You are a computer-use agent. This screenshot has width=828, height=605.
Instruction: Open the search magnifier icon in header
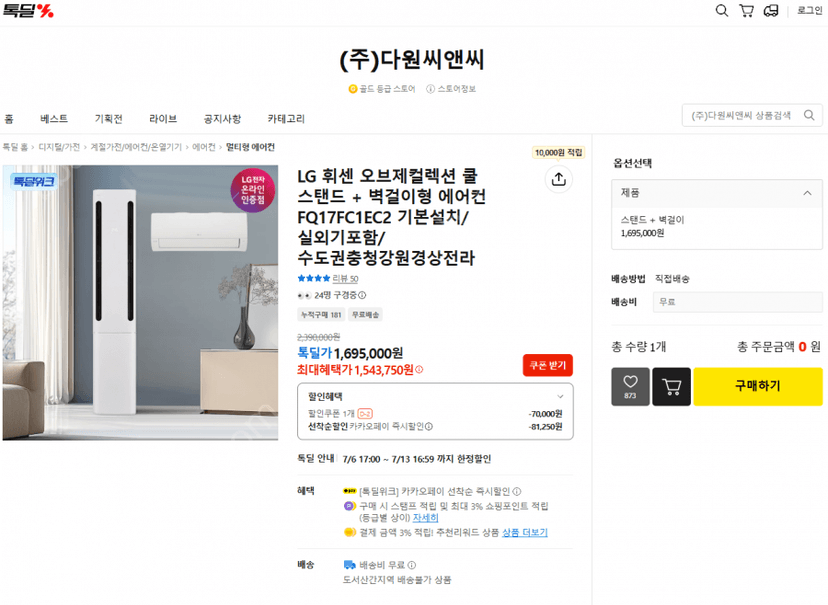[721, 11]
